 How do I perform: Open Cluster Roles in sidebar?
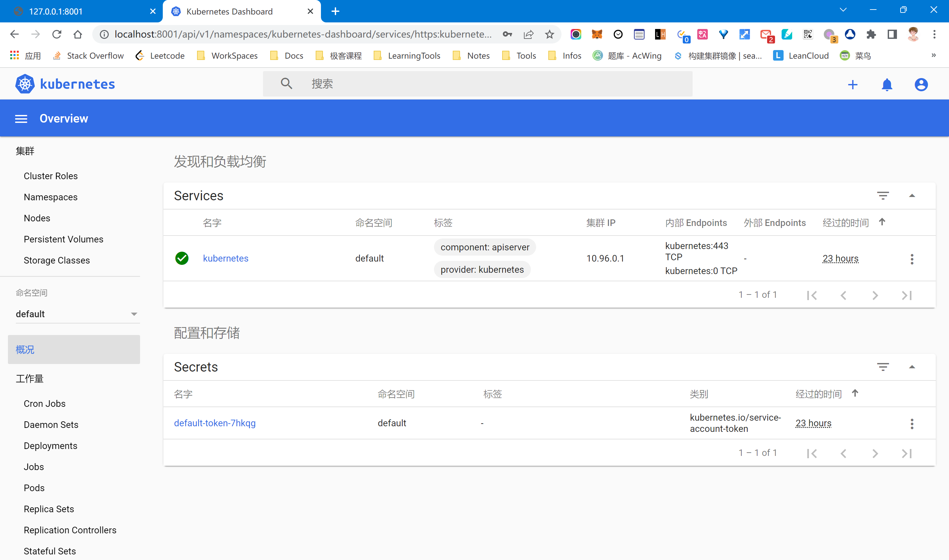coord(51,176)
